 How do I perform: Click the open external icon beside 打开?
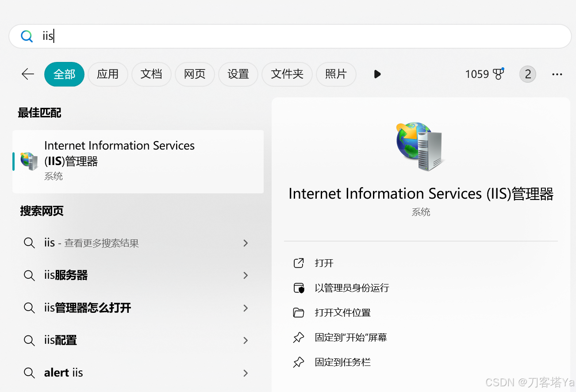pos(299,263)
